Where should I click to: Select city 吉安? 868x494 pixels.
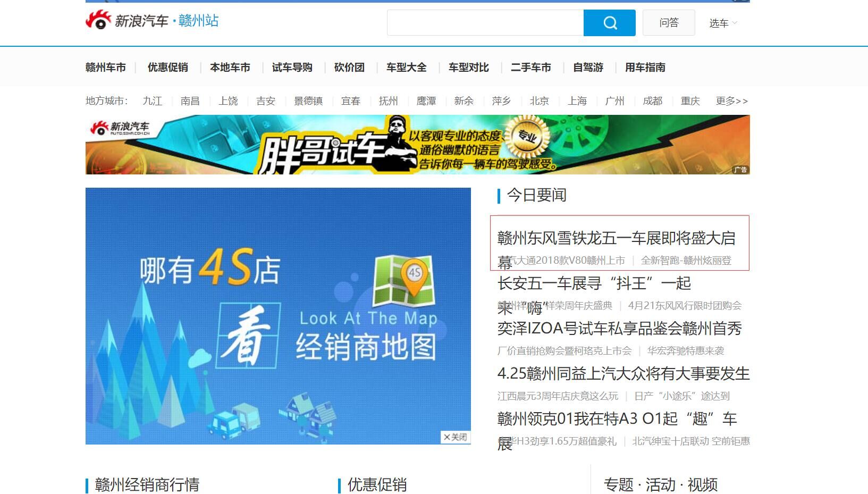click(266, 101)
